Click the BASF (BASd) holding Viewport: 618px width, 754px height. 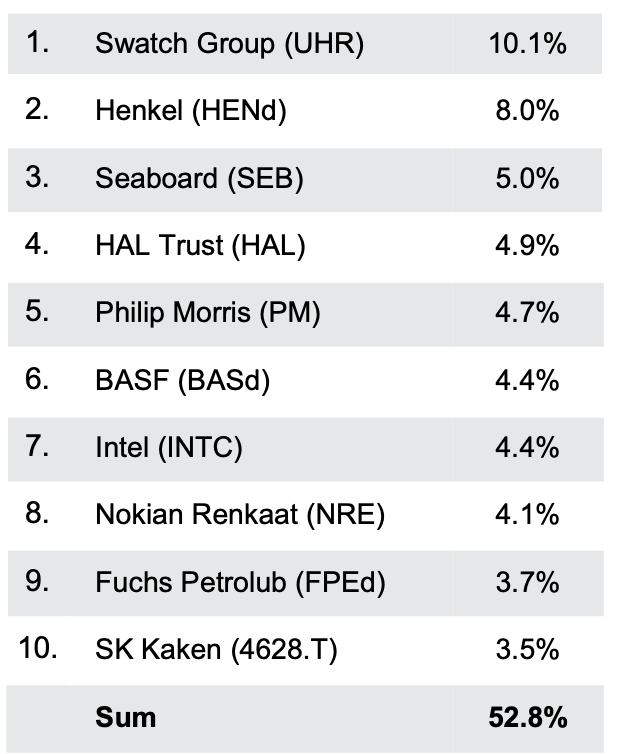(183, 381)
